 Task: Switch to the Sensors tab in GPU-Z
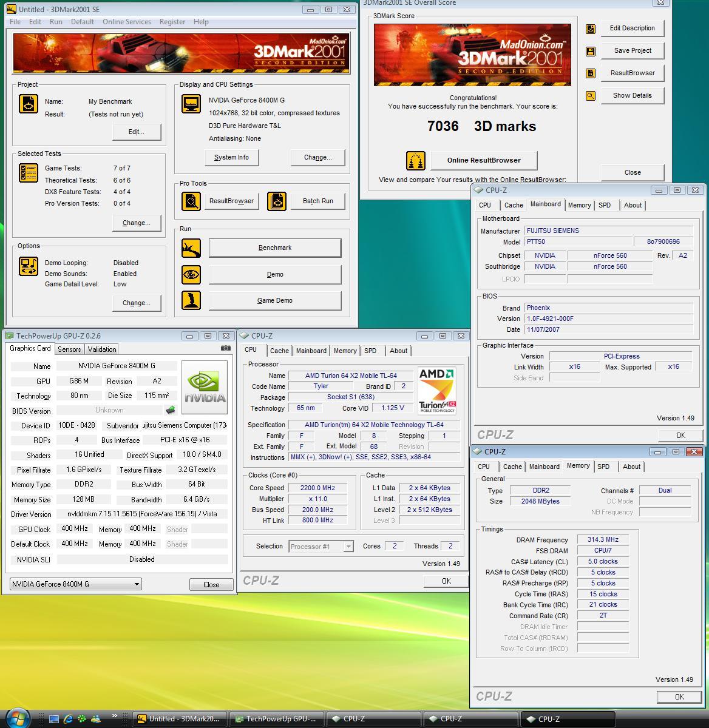coord(69,349)
